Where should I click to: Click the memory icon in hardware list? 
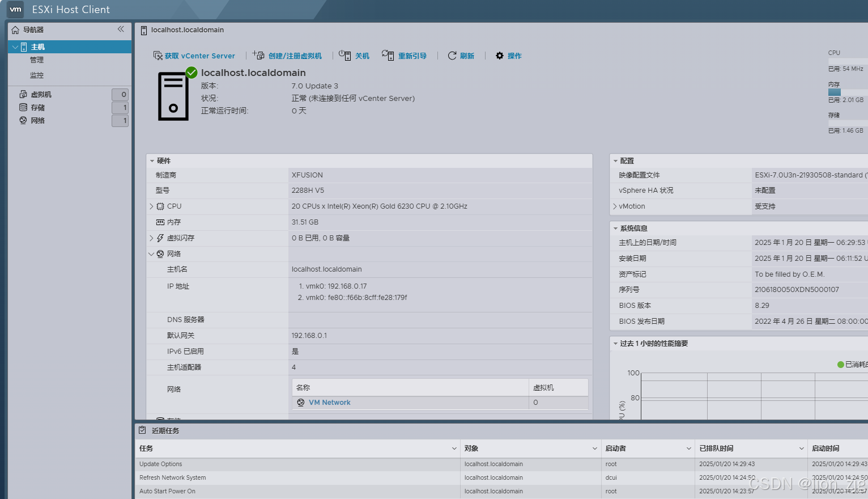tap(160, 222)
